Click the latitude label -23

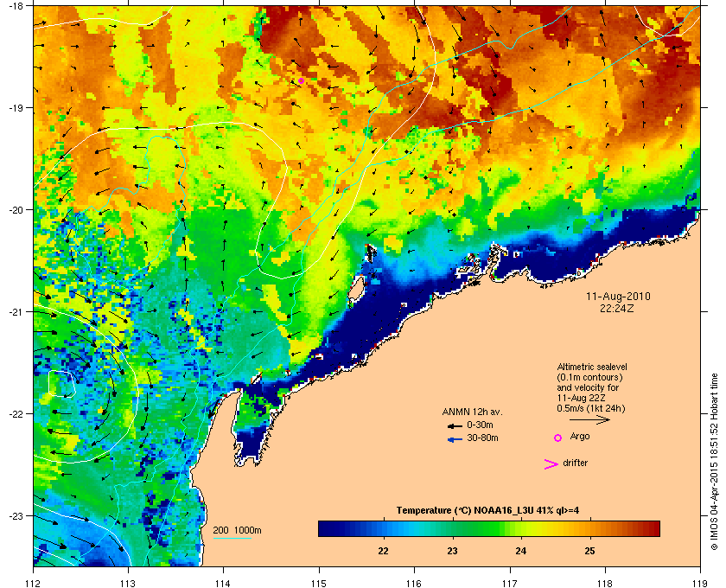coord(16,515)
